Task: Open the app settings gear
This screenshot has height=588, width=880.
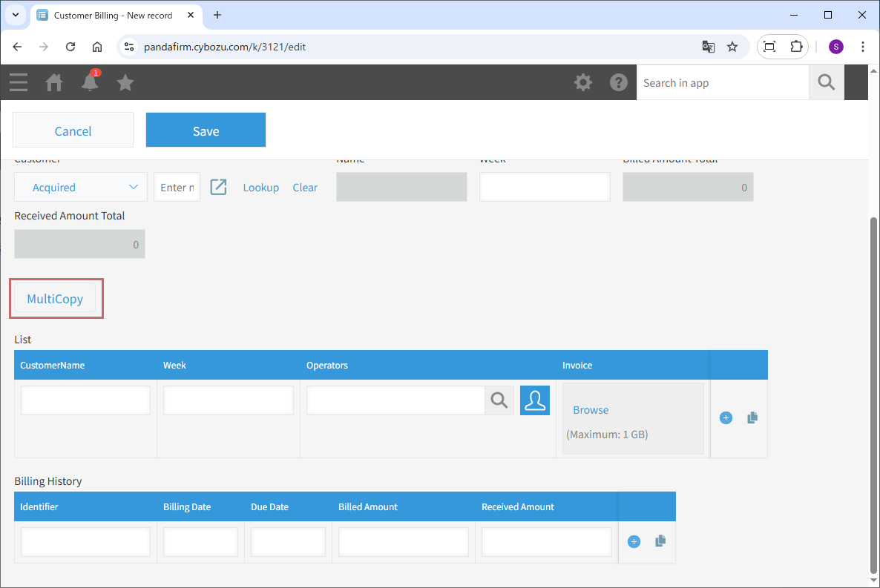Action: pyautogui.click(x=583, y=82)
